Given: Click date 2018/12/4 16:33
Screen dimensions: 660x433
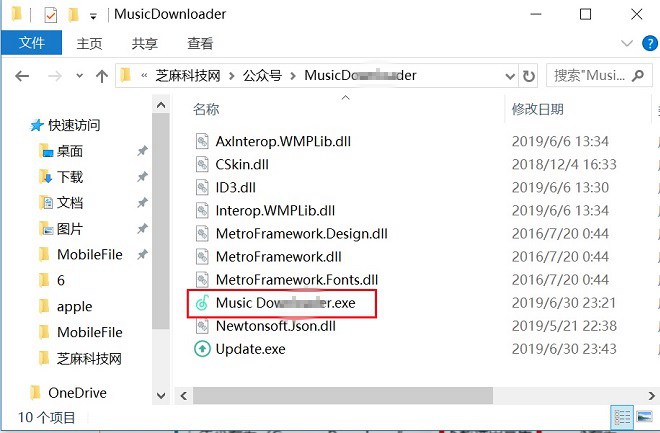Looking at the screenshot, I should (x=564, y=164).
